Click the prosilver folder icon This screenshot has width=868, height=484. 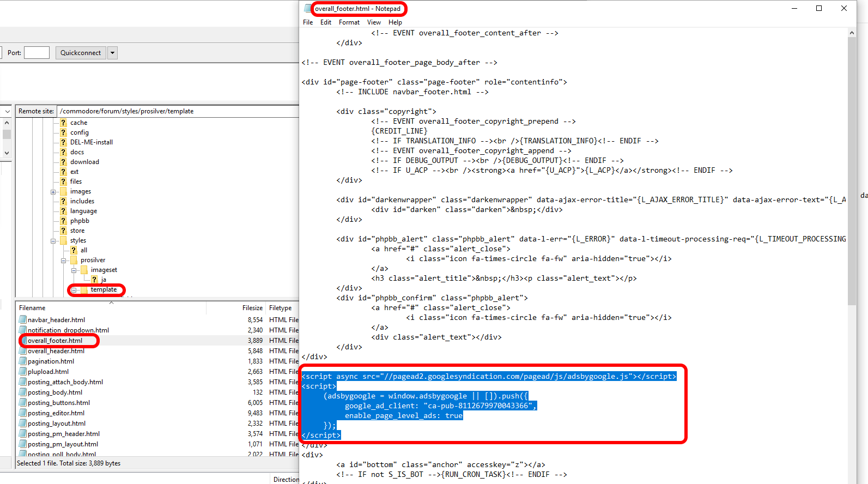pyautogui.click(x=74, y=260)
